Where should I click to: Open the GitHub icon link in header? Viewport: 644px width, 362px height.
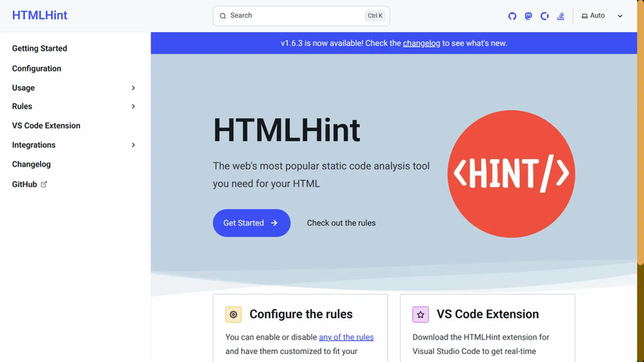coord(512,16)
